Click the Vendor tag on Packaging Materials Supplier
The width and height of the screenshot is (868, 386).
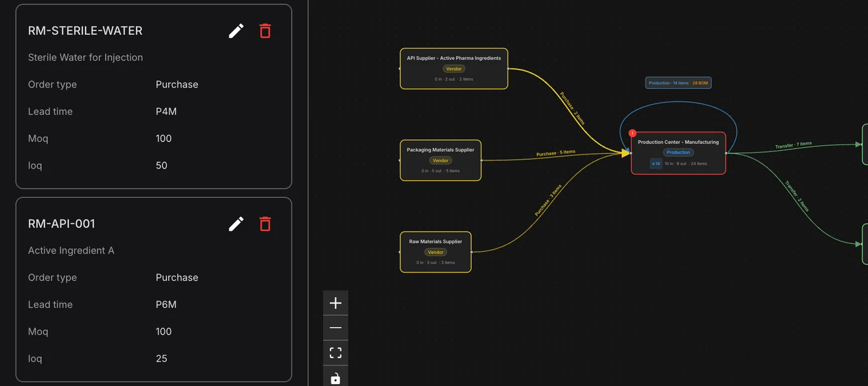pyautogui.click(x=440, y=161)
